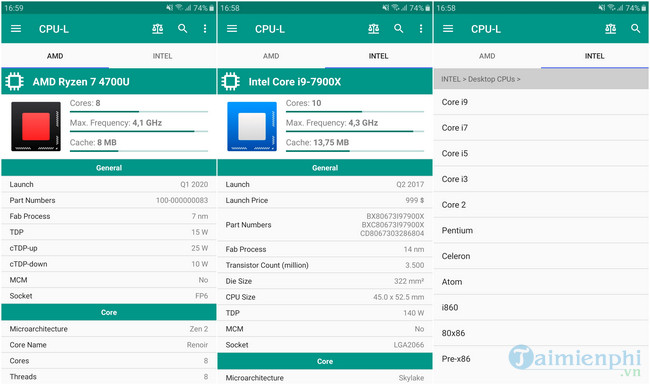650x385 pixels.
Task: Tap the CPU Size row
Action: 325,297
